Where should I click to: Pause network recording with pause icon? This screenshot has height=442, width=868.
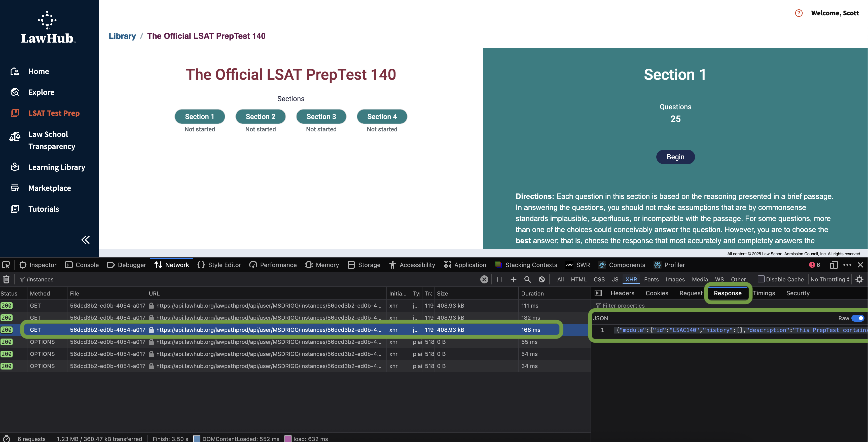coord(499,279)
